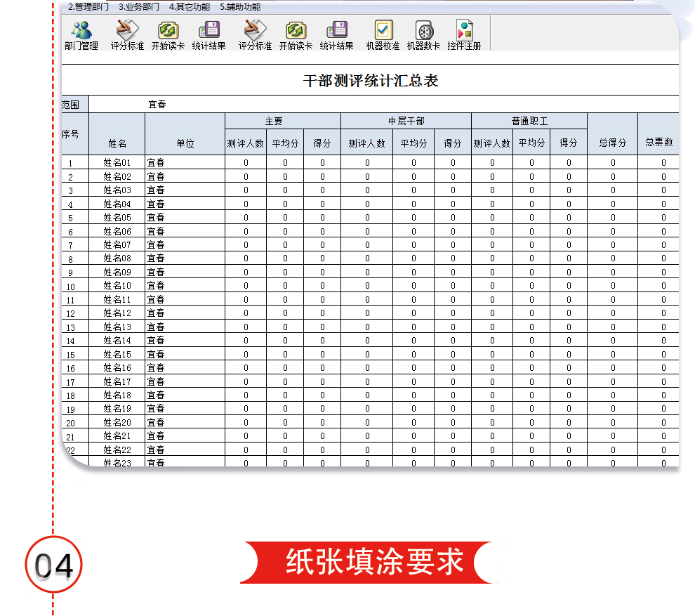The image size is (695, 616).
Task: Open the 控件注册 toolbar icon
Action: pyautogui.click(x=465, y=32)
